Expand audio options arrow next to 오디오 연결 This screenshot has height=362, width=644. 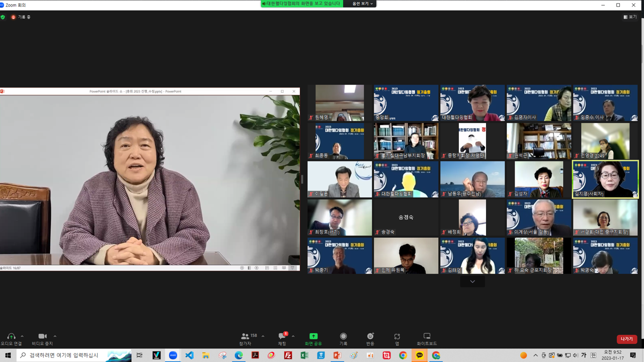point(22,336)
